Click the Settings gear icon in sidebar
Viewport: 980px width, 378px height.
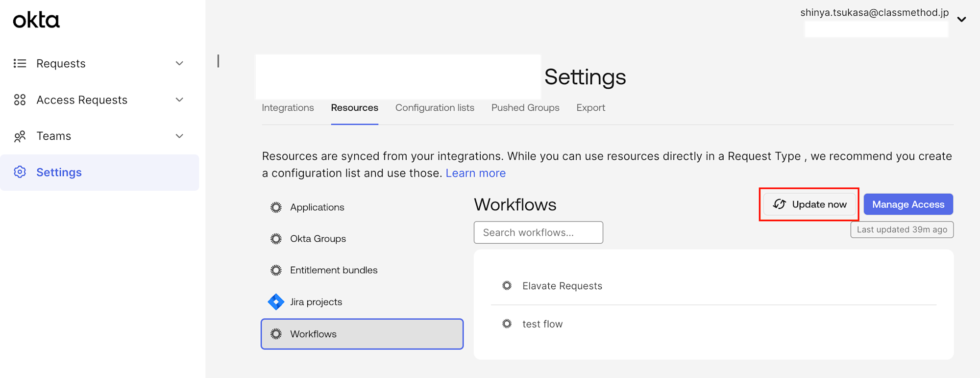[x=20, y=172]
